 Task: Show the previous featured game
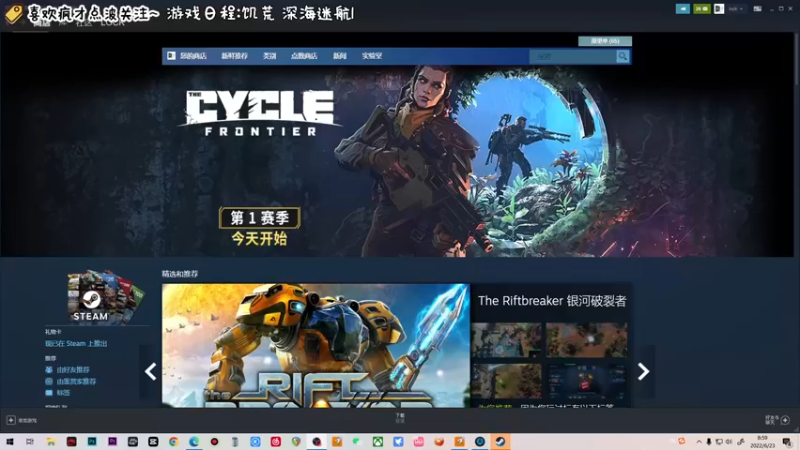pos(151,371)
